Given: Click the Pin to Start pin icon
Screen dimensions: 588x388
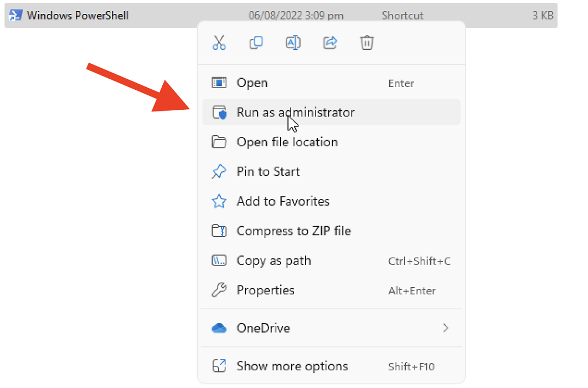Looking at the screenshot, I should pos(219,171).
